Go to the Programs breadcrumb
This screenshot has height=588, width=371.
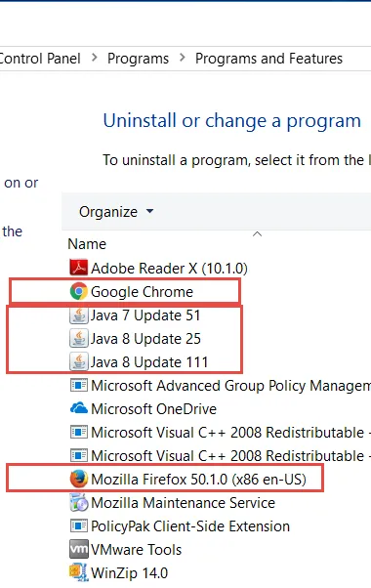(138, 59)
